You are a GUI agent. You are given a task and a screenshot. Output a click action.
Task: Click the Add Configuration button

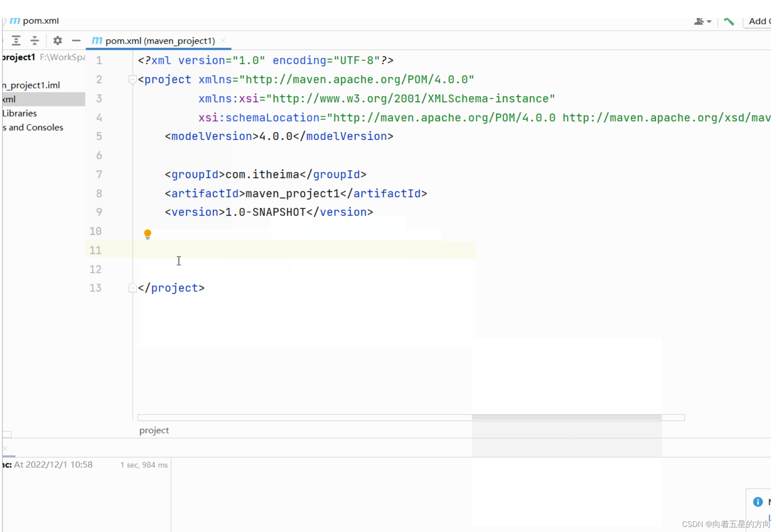(758, 21)
